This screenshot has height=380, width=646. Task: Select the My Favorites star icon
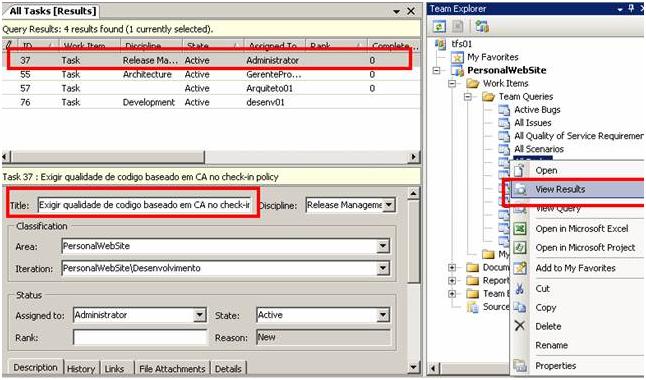click(x=457, y=57)
